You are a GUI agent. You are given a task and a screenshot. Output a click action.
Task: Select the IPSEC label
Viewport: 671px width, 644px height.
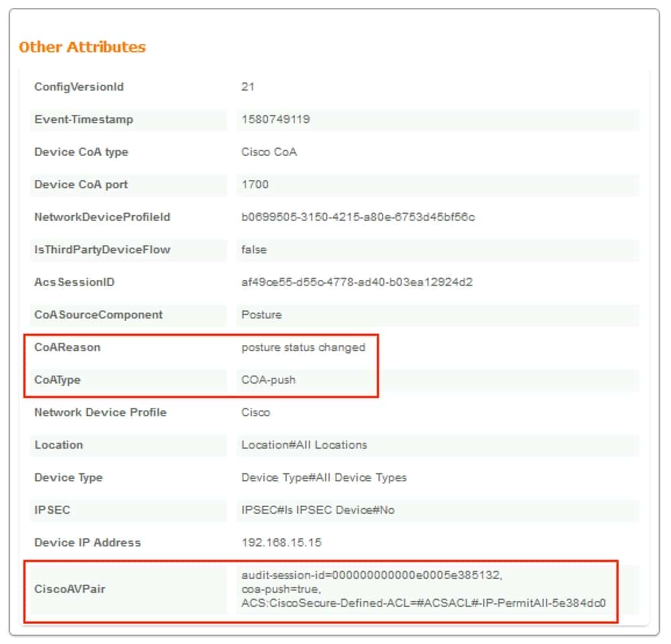pos(52,510)
